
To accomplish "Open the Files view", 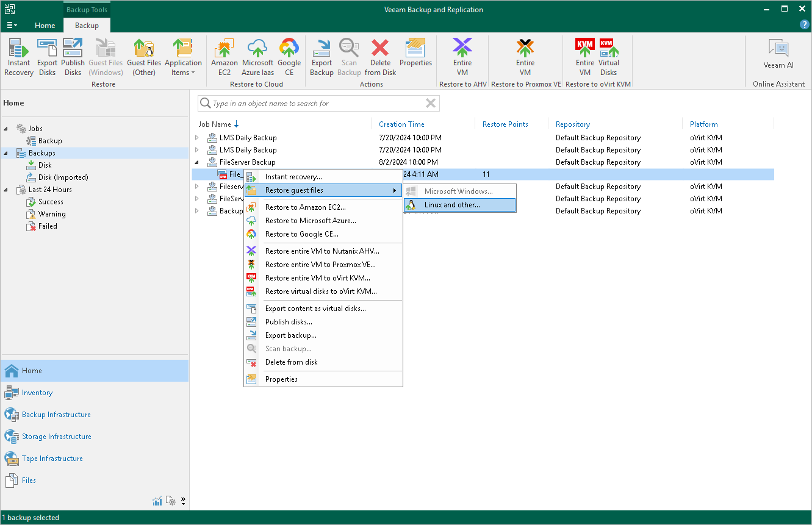I will click(95, 480).
